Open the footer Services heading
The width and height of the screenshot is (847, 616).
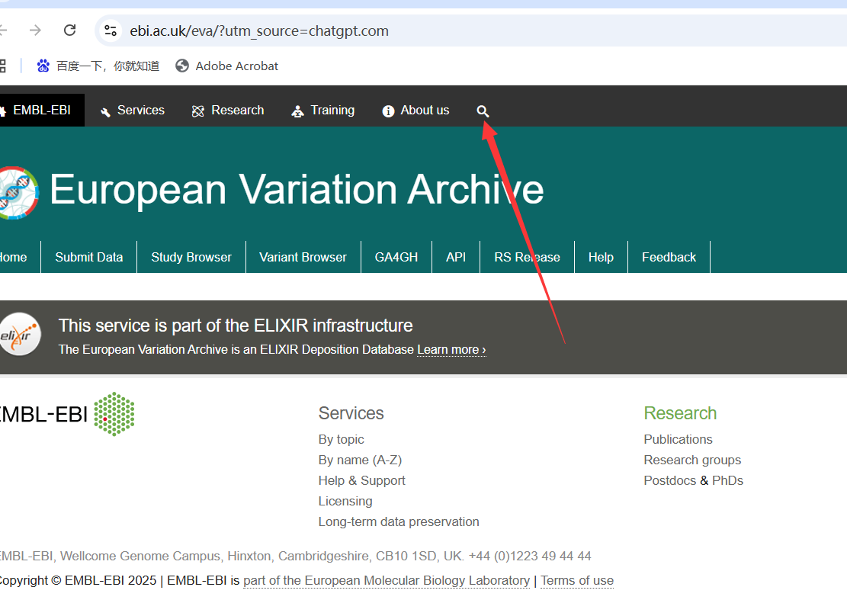point(351,413)
